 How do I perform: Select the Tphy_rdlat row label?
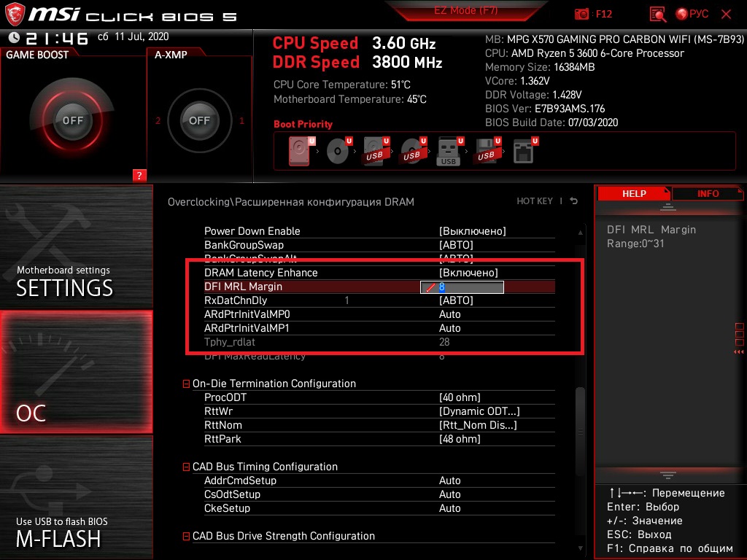(x=230, y=342)
